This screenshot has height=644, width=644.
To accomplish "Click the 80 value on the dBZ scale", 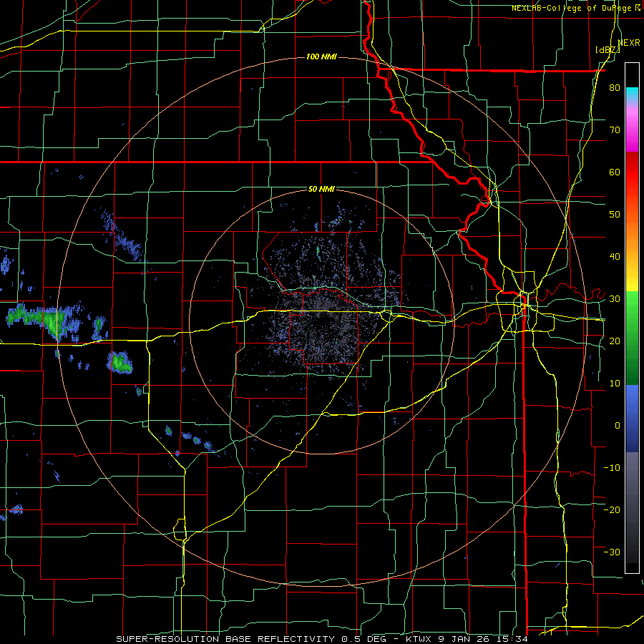I will click(x=615, y=88).
